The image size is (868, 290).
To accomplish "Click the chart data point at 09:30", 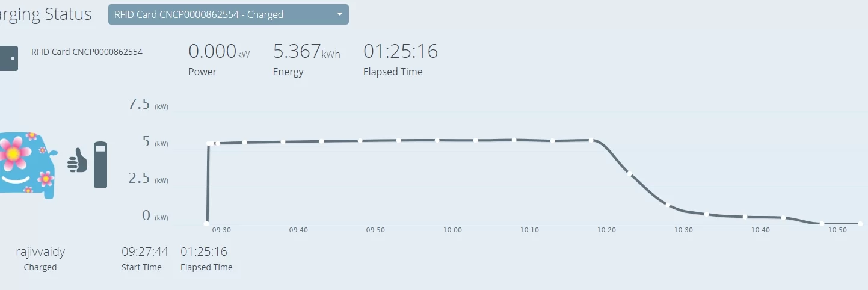I will 209,144.
